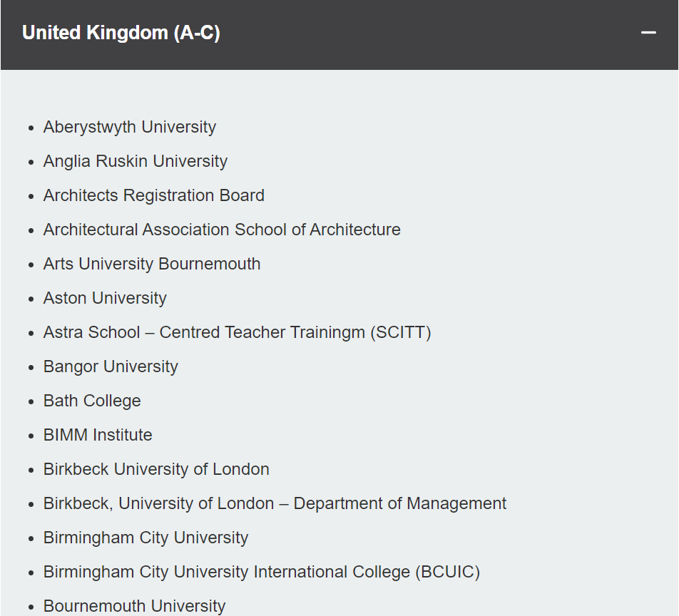The width and height of the screenshot is (679, 616).
Task: Click BIMM Institute entry
Action: pyautogui.click(x=98, y=435)
